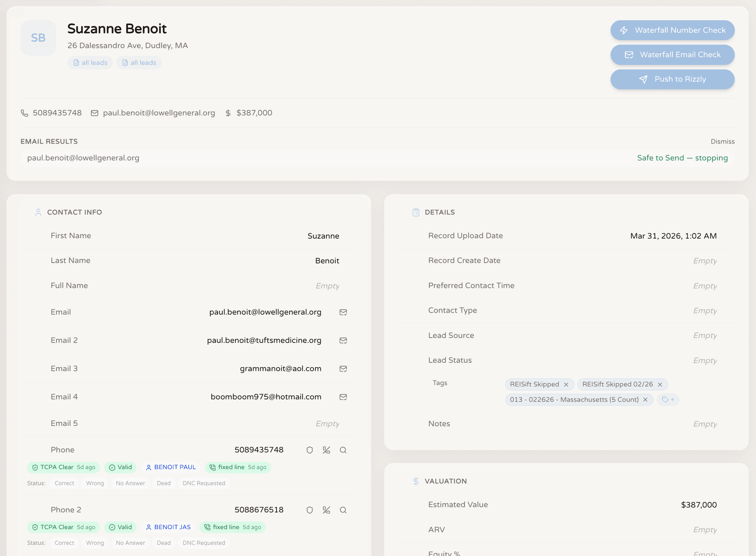
Task: Click the Waterfall Number Check button
Action: [672, 30]
